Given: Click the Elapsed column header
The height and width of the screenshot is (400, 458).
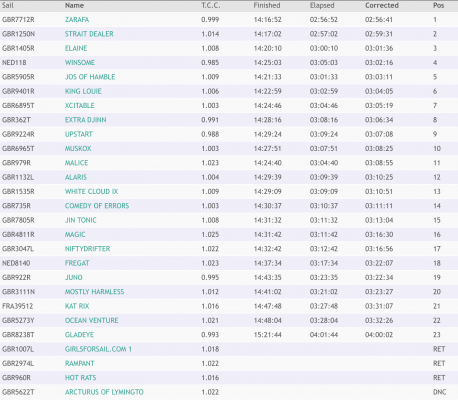Looking at the screenshot, I should [x=322, y=6].
